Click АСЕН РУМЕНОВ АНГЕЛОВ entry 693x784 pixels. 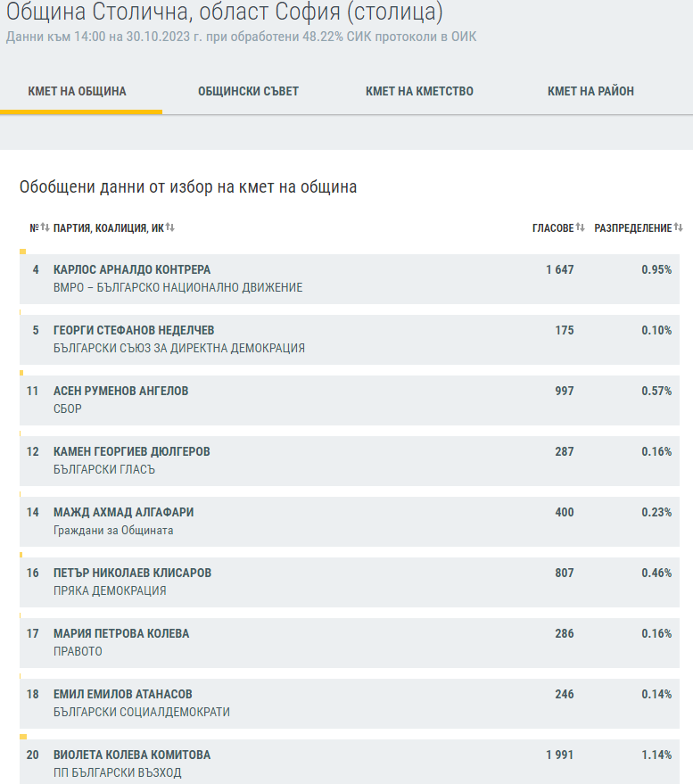pos(120,391)
